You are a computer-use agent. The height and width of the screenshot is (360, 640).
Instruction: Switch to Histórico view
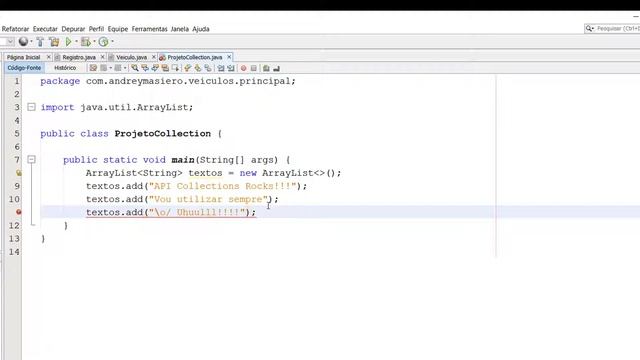(x=65, y=68)
